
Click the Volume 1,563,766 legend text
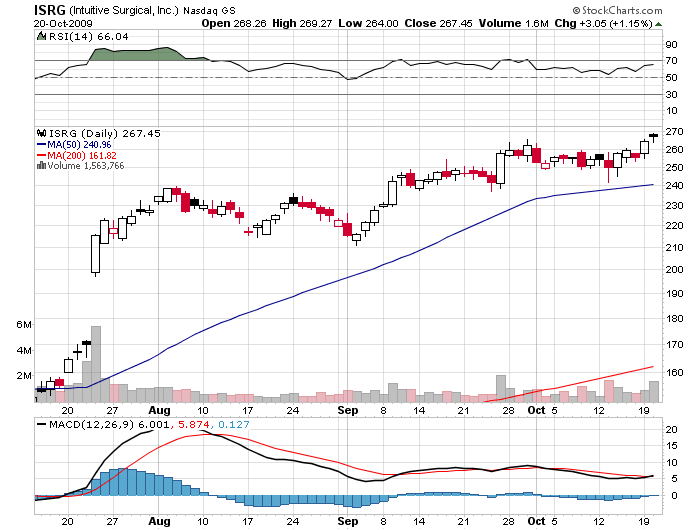click(86, 166)
